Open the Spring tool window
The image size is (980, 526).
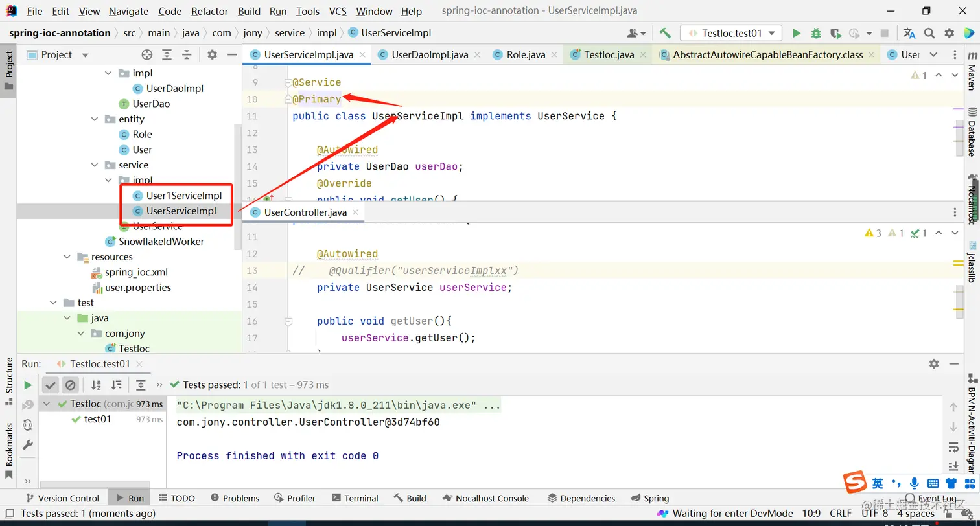click(649, 498)
